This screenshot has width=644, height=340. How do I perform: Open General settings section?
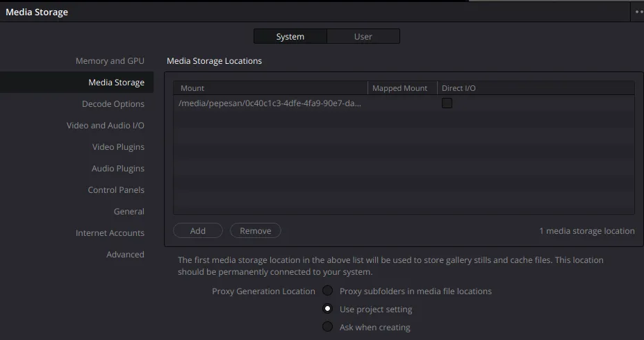129,212
